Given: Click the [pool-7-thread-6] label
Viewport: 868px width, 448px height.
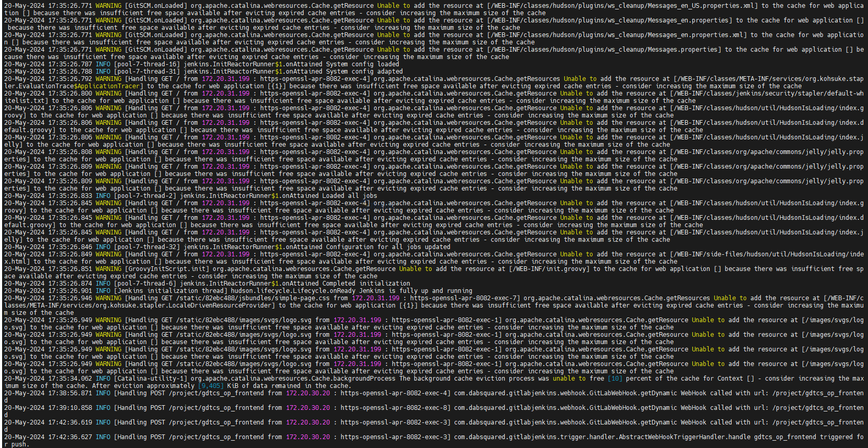Looking at the screenshot, I should point(145,284).
